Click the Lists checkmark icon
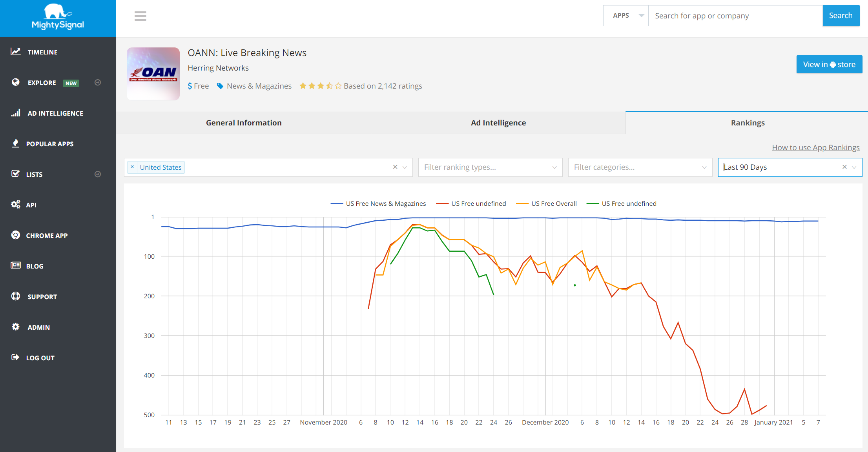The width and height of the screenshot is (868, 452). click(16, 174)
